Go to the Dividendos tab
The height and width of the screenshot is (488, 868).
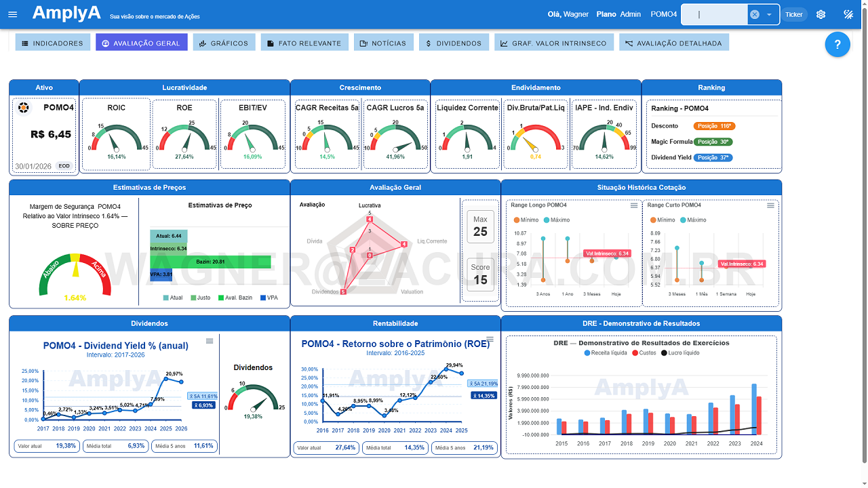(454, 43)
